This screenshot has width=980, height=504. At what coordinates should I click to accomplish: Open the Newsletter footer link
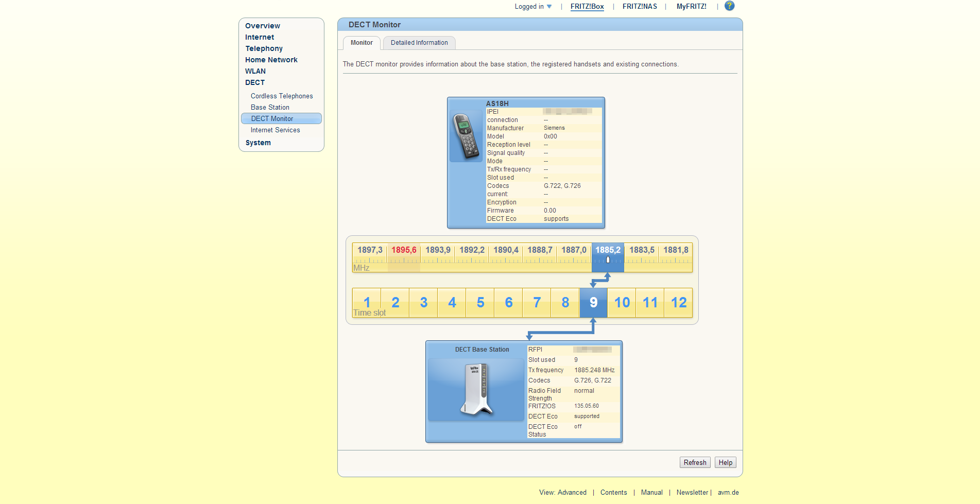coord(692,493)
